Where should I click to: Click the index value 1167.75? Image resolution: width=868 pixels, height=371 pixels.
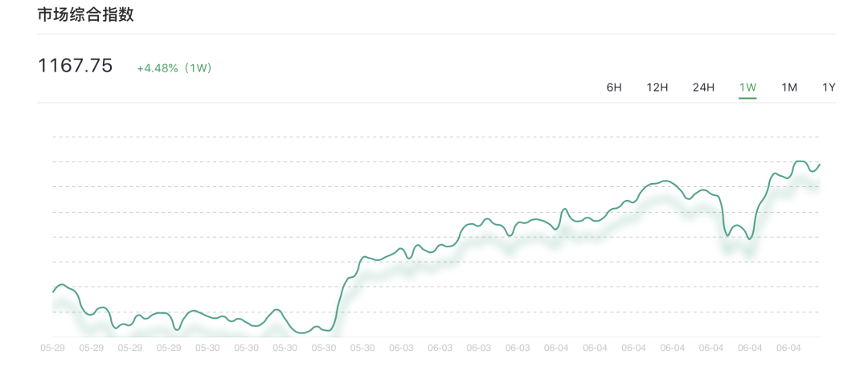click(76, 66)
